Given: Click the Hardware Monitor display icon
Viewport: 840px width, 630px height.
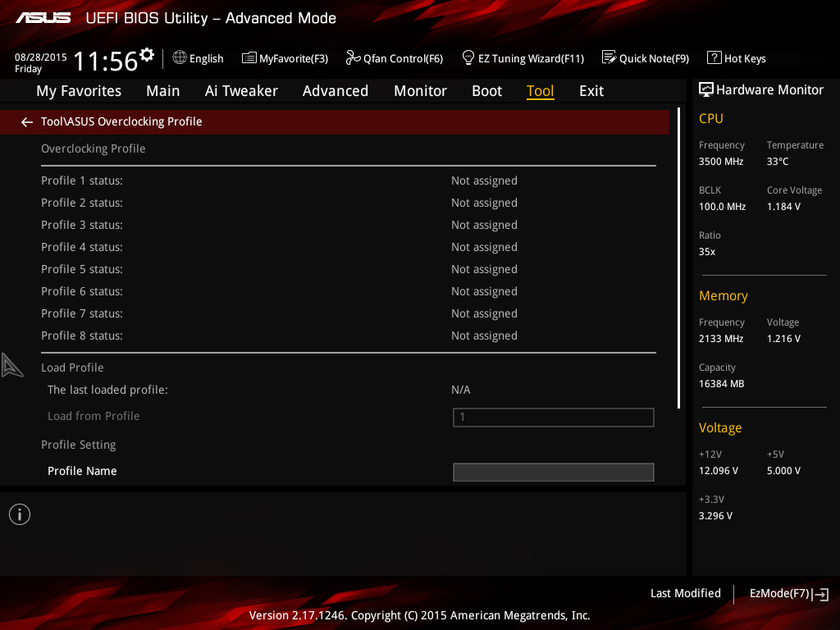Looking at the screenshot, I should pyautogui.click(x=706, y=89).
